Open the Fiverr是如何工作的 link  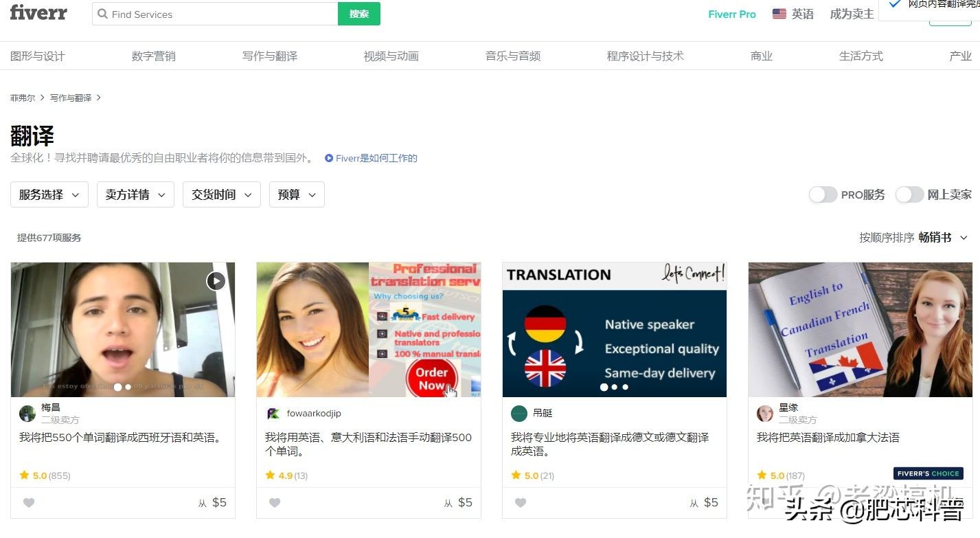click(375, 158)
